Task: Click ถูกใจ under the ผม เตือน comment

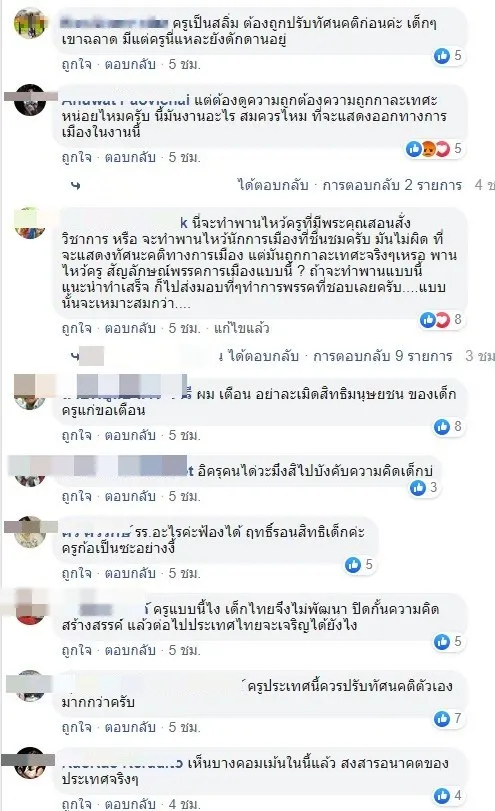Action: [77, 435]
